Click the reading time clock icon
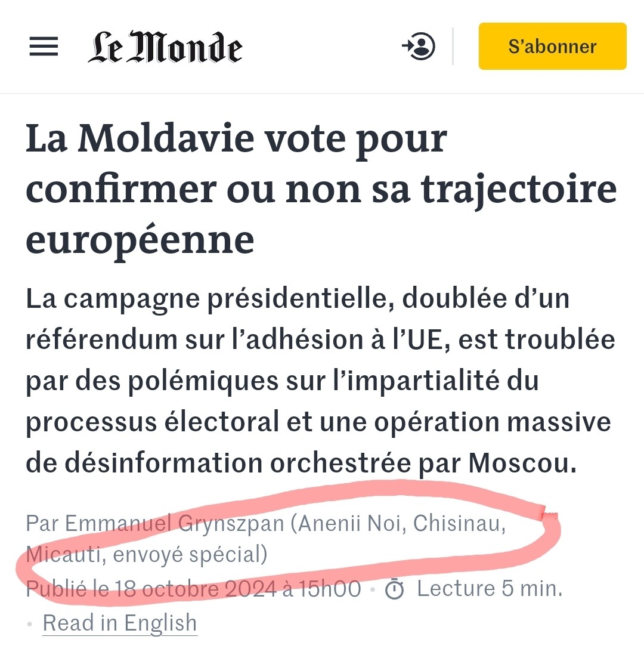The image size is (644, 661). [394, 589]
